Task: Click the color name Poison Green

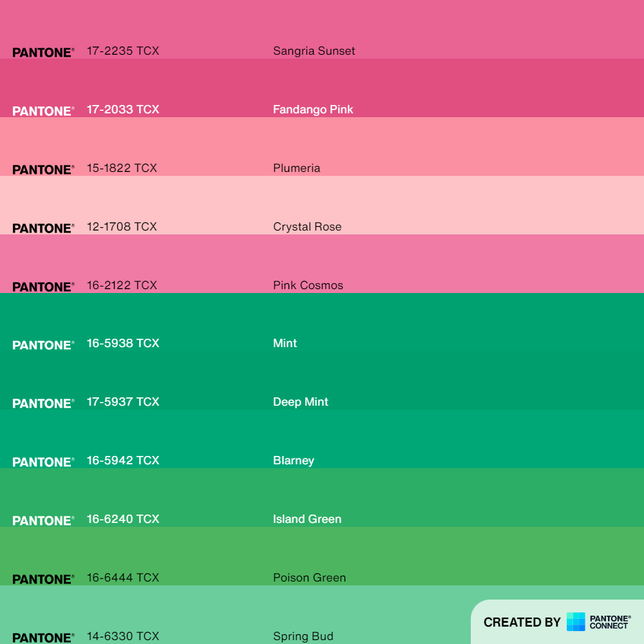Action: point(310,578)
